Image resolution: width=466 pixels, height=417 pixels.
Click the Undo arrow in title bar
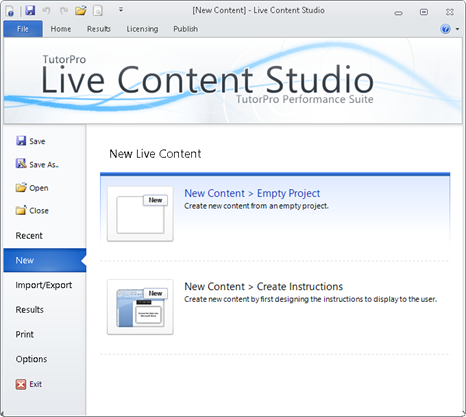tap(46, 11)
